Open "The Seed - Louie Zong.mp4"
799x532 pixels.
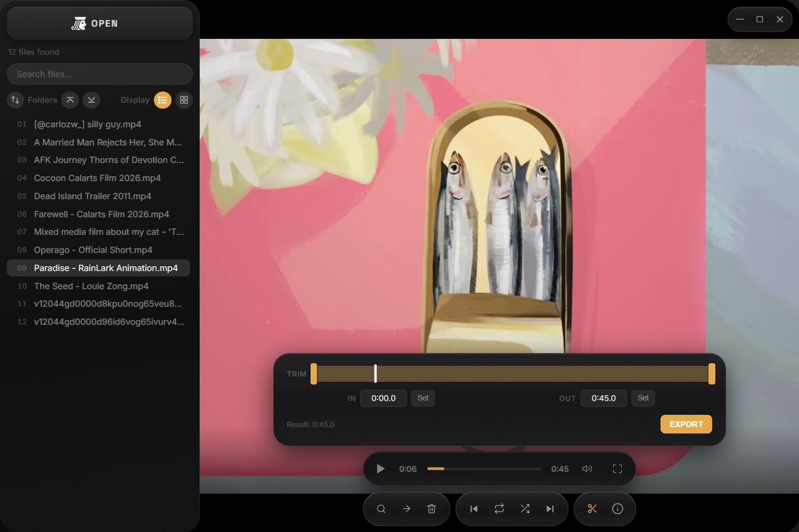(99, 286)
